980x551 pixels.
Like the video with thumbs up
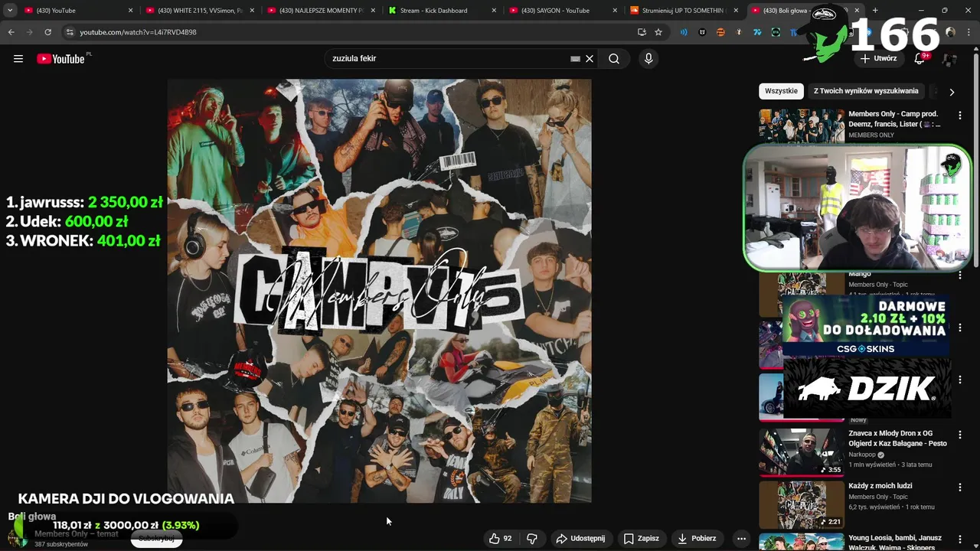coord(500,539)
